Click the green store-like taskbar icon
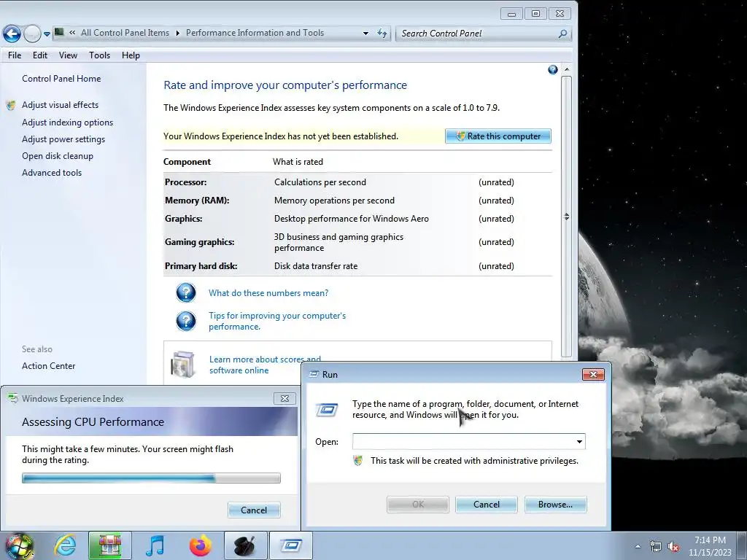Image resolution: width=747 pixels, height=560 pixels. tap(109, 545)
